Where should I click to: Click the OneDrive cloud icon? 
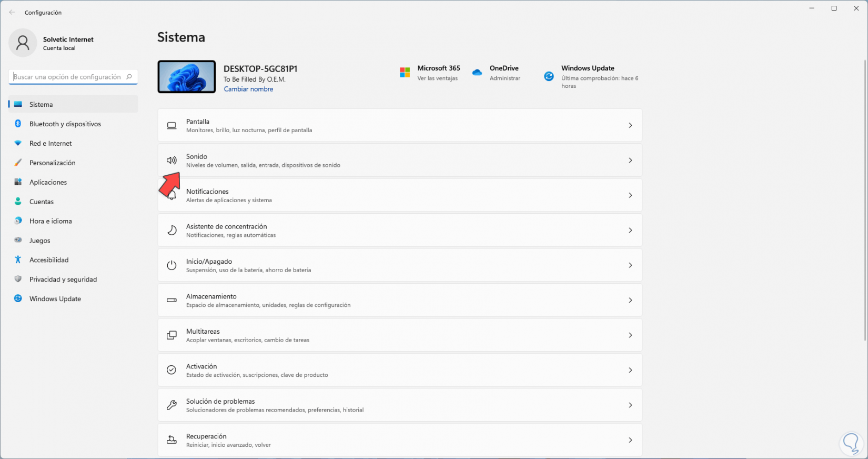(x=477, y=73)
